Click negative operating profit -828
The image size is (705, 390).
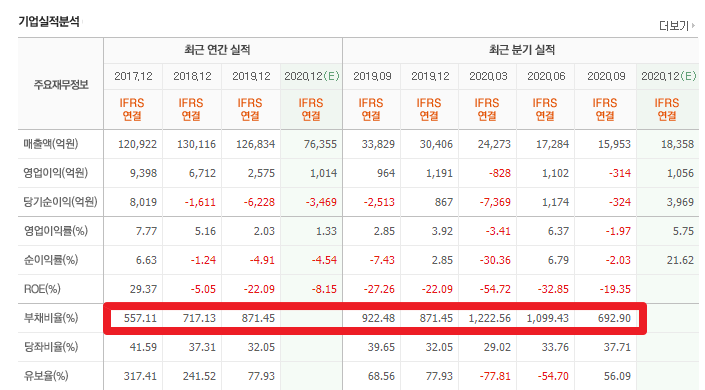pos(500,173)
